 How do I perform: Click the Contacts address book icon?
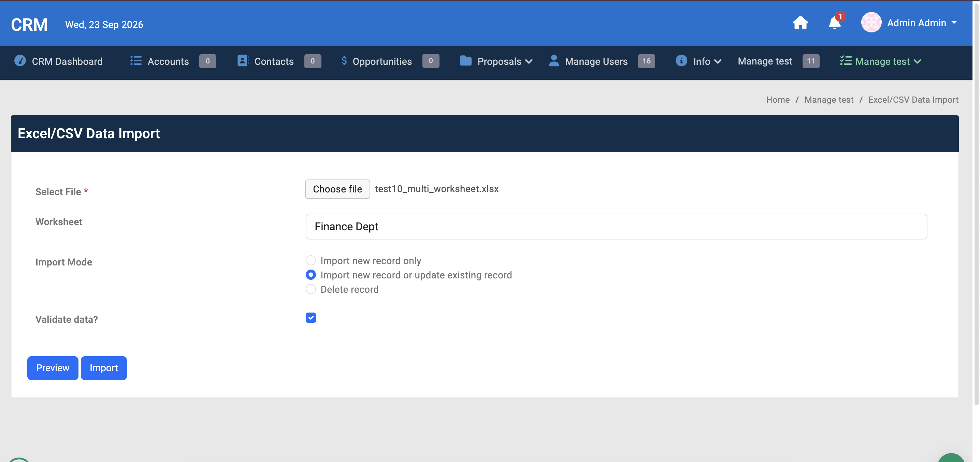[242, 61]
